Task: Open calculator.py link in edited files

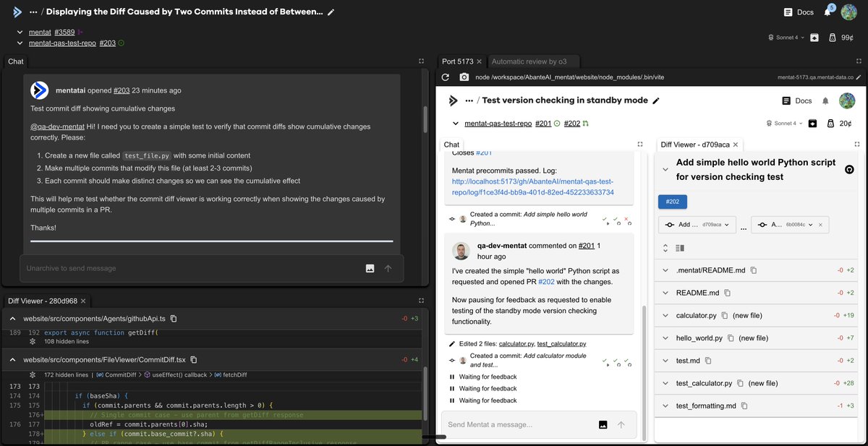Action: tap(516, 344)
